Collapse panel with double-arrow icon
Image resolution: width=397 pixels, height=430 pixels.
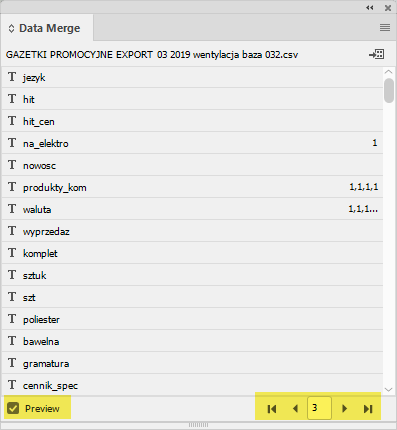tap(369, 7)
